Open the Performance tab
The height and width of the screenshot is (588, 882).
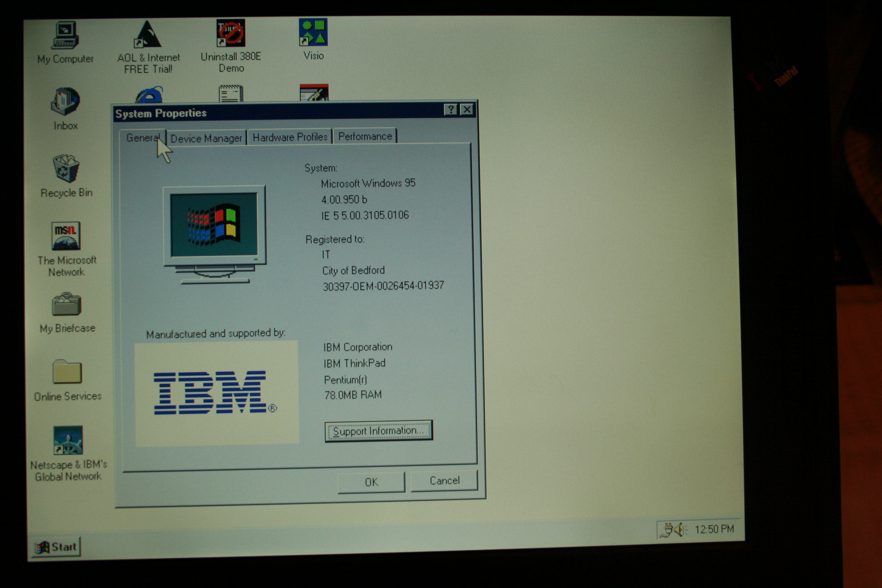(x=365, y=136)
